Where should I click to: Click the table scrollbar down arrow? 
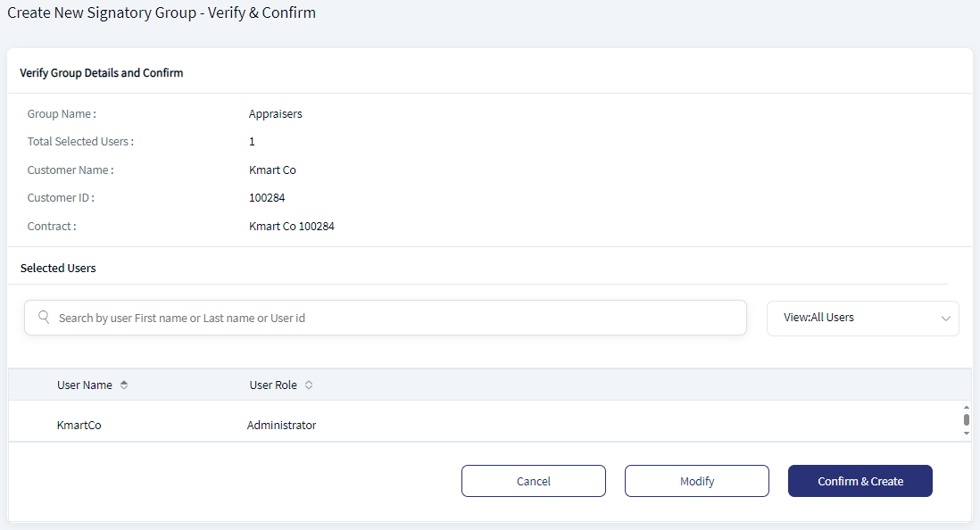[967, 433]
